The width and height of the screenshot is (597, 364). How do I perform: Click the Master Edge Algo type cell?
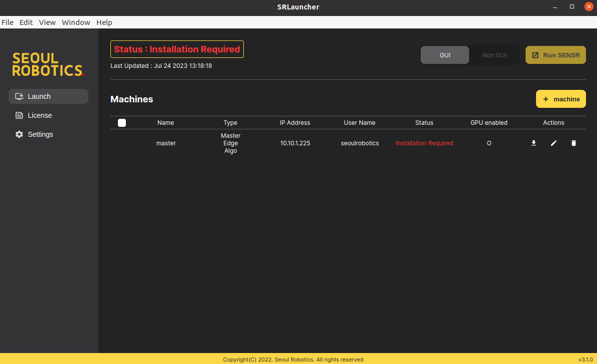point(230,143)
